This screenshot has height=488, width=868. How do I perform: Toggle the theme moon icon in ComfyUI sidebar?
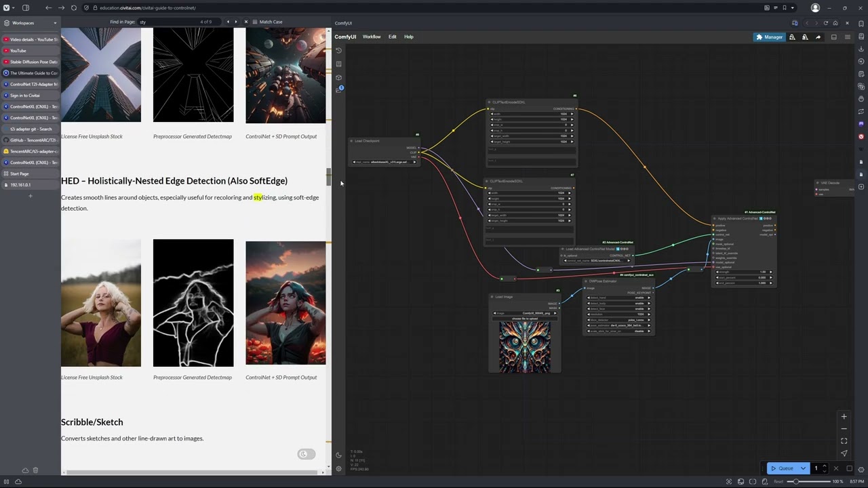pyautogui.click(x=339, y=455)
